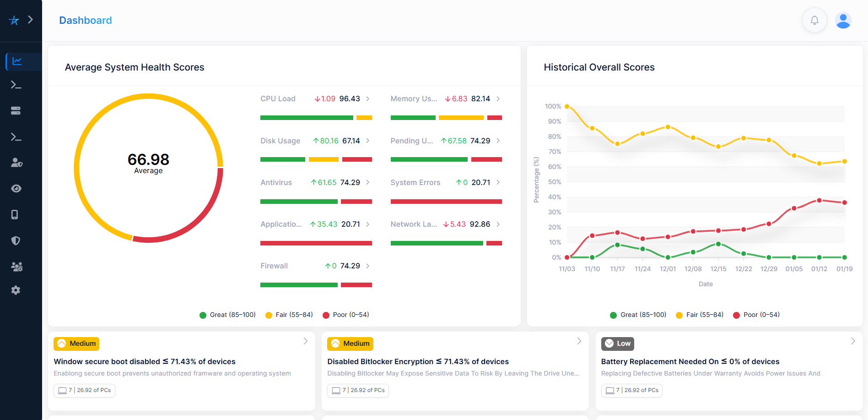Click red data point at 01/12
The image size is (868, 420).
point(819,200)
